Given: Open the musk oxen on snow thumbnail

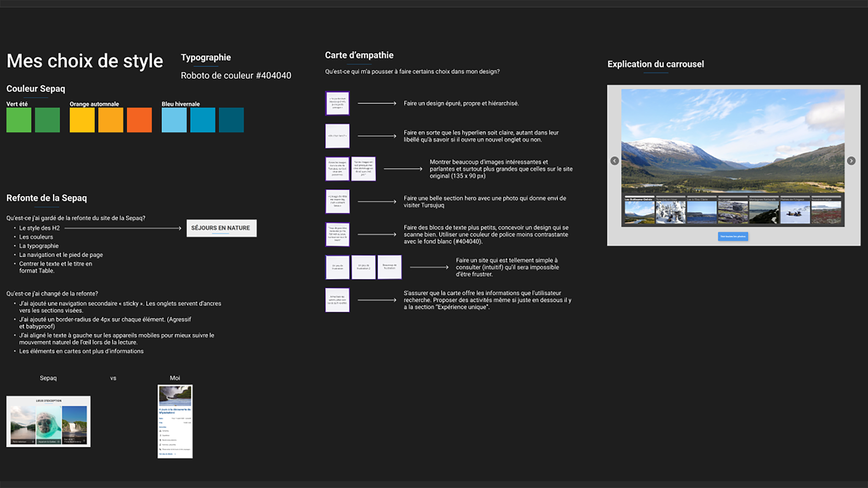Looking at the screenshot, I should (x=795, y=212).
